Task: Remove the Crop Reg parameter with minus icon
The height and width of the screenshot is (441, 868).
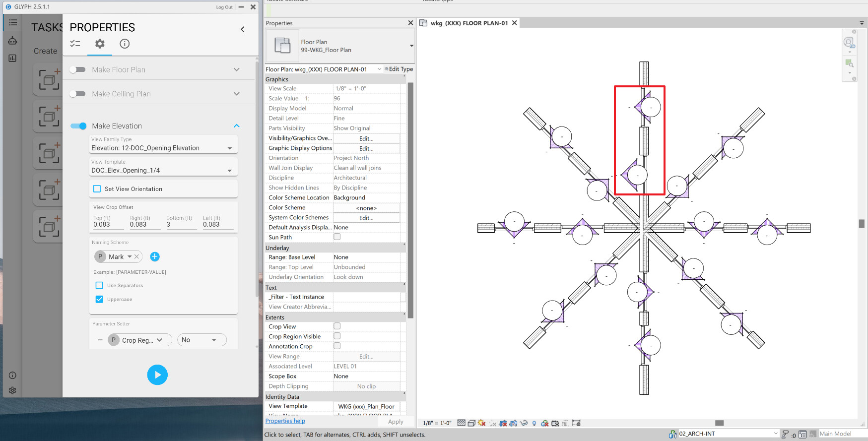Action: click(100, 340)
